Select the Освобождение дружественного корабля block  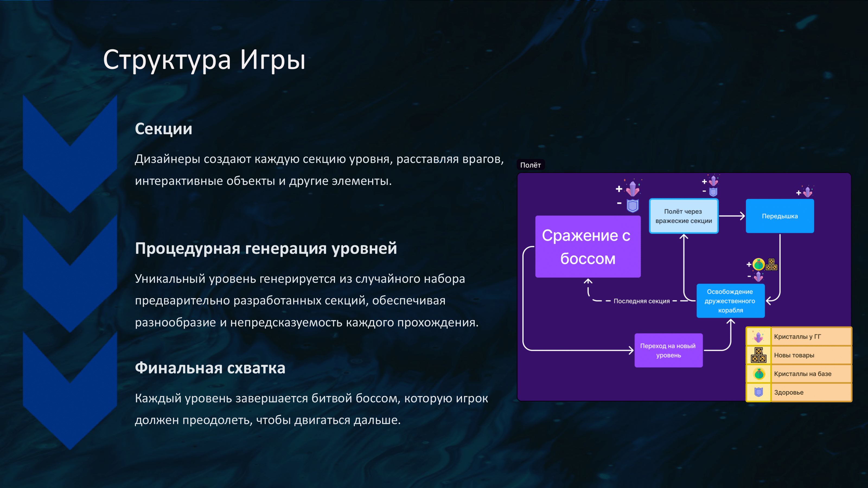(x=730, y=301)
